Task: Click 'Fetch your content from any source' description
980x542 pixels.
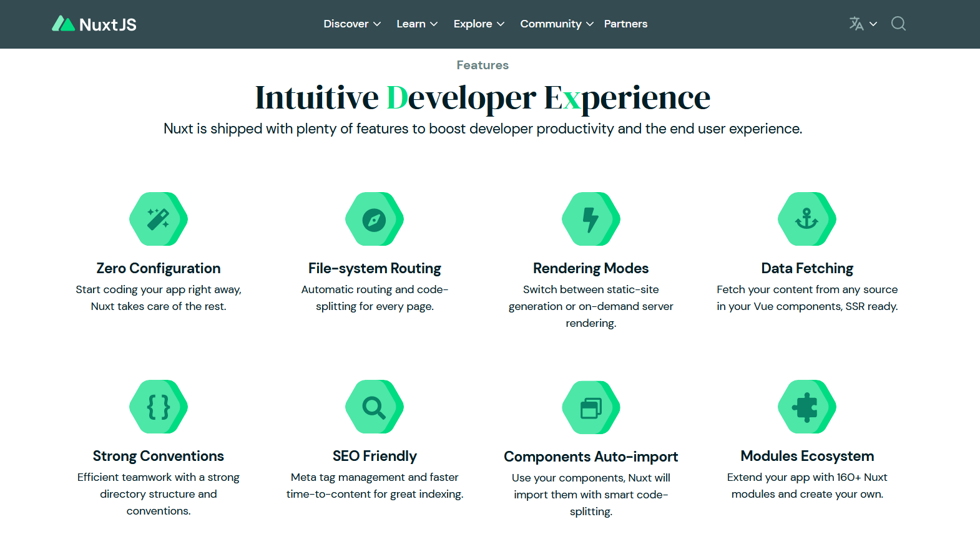Action: (x=807, y=298)
